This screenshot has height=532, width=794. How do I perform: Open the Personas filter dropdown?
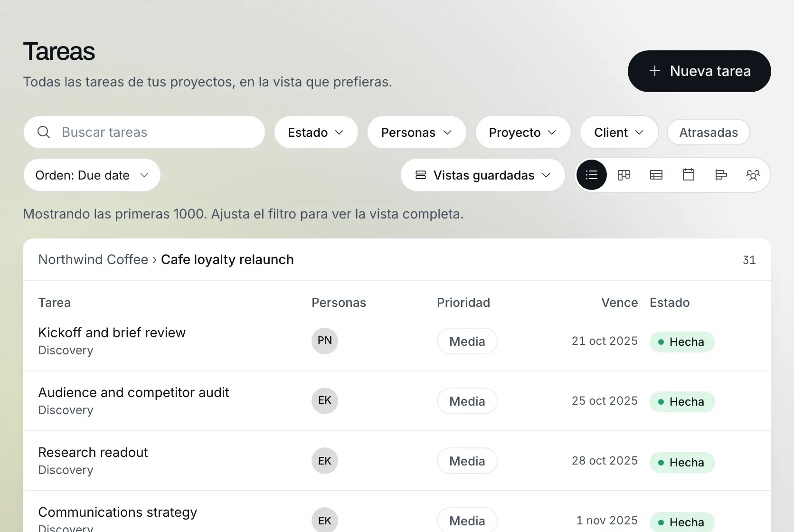point(417,132)
